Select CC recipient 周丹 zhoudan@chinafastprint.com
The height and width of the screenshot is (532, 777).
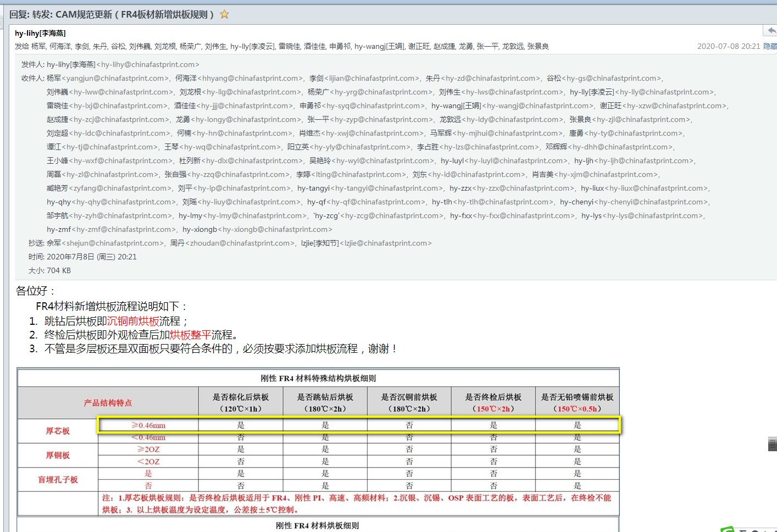pyautogui.click(x=232, y=243)
